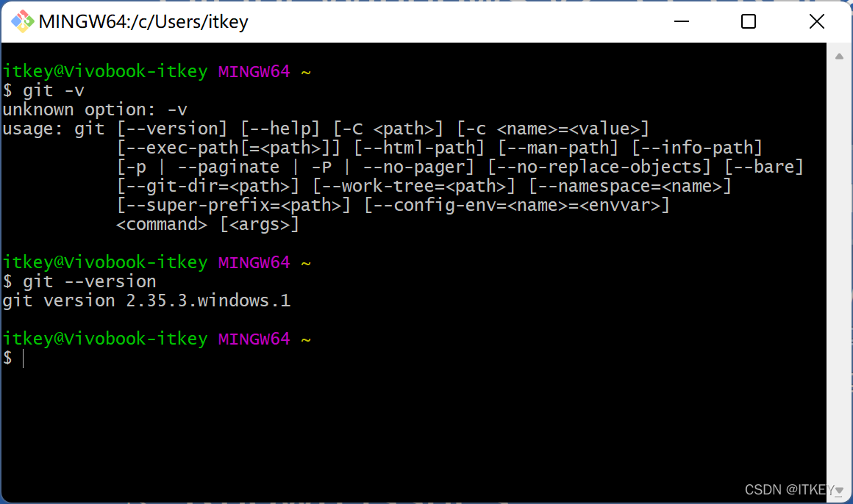Click the '[-C <path>]' usage option

(388, 129)
